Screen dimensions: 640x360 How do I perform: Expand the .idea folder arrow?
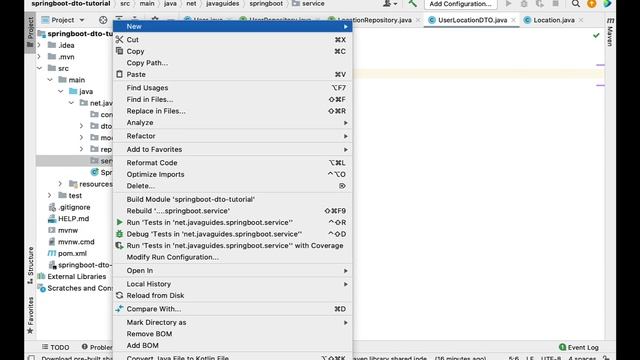40,45
